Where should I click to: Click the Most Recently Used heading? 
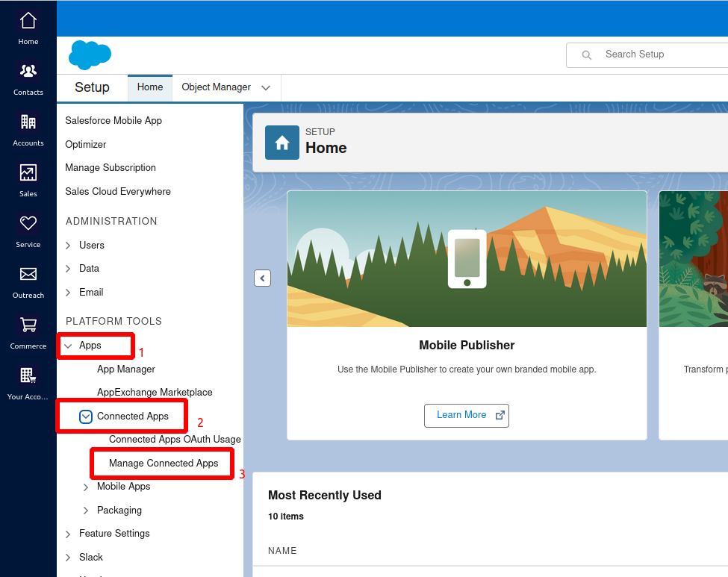coord(325,496)
